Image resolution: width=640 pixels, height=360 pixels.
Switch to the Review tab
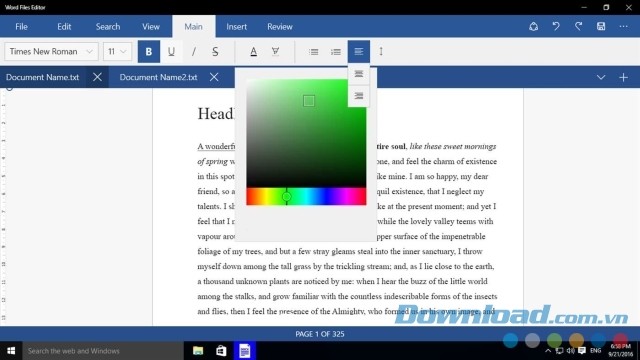tap(280, 27)
